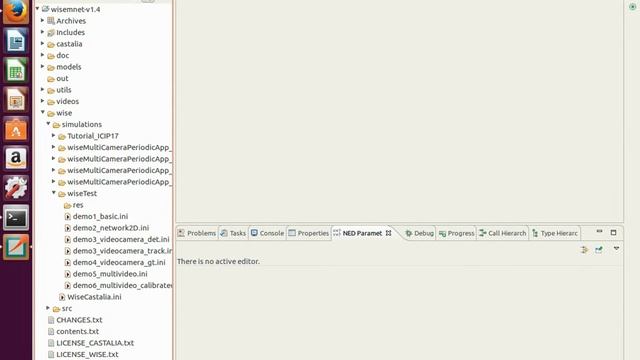Expand the models folder
The height and width of the screenshot is (360, 640).
pos(42,66)
